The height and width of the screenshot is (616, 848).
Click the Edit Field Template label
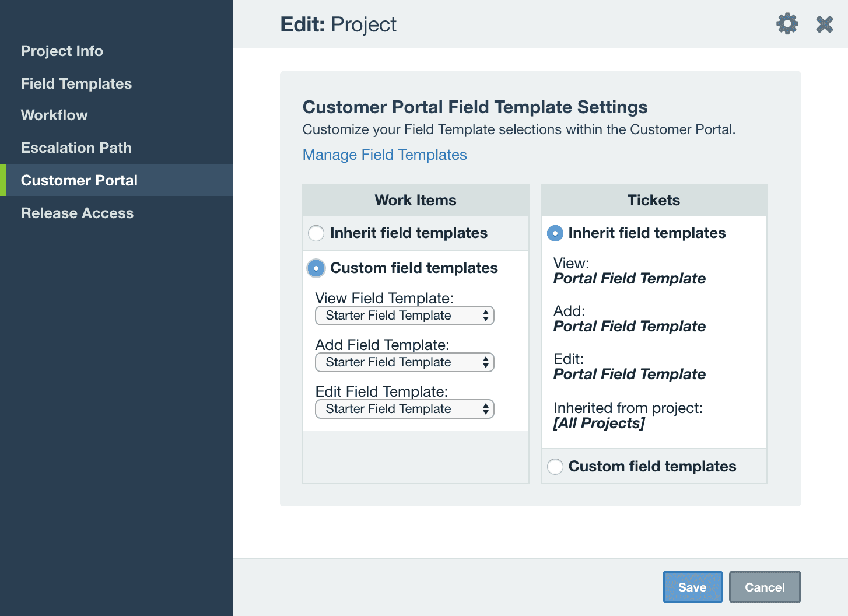(x=382, y=391)
